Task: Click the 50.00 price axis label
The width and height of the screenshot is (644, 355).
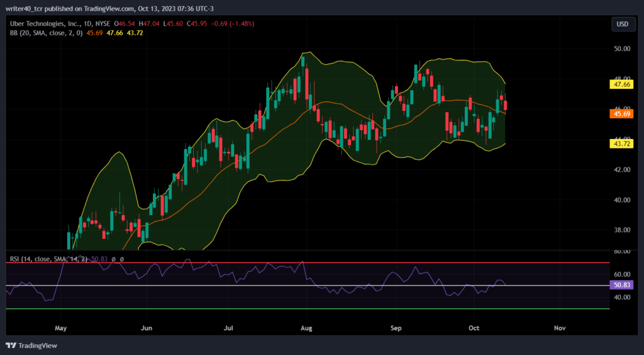Action: [x=621, y=48]
